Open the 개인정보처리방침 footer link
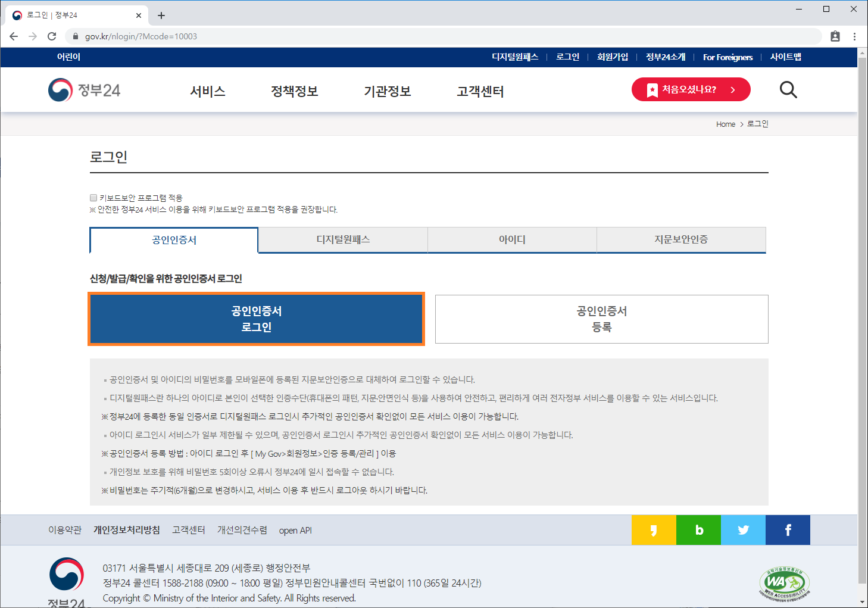The height and width of the screenshot is (608, 868). tap(127, 530)
